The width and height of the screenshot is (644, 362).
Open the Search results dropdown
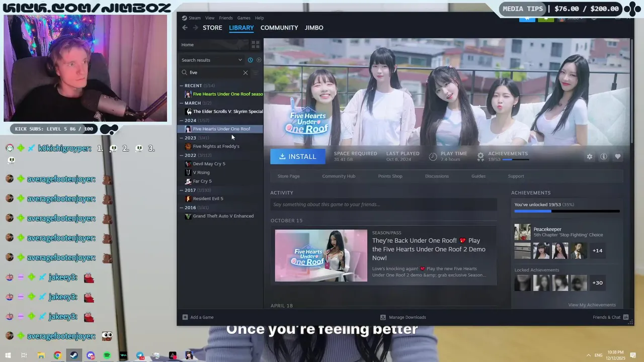(x=212, y=60)
